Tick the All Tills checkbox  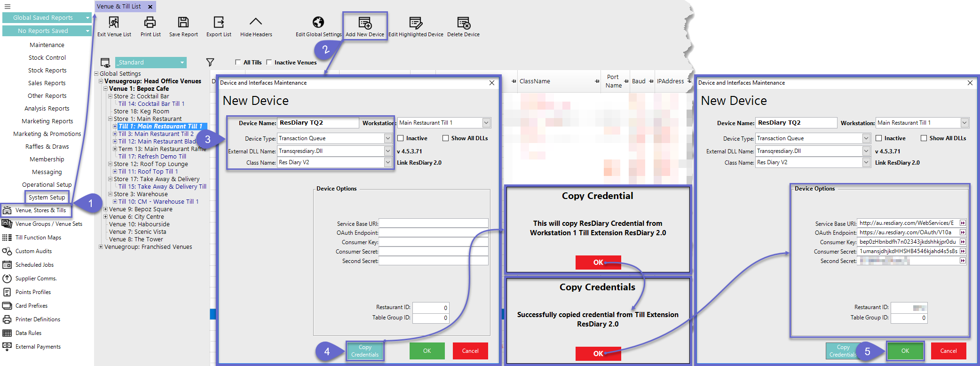(x=238, y=62)
